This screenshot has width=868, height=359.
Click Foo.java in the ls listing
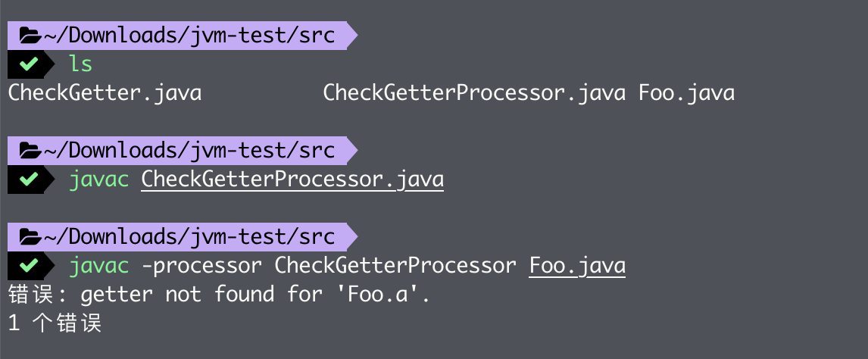coord(686,93)
